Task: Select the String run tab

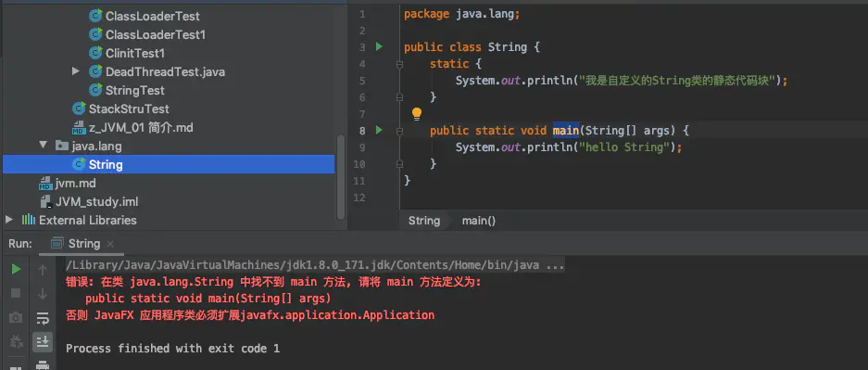Action: point(82,244)
